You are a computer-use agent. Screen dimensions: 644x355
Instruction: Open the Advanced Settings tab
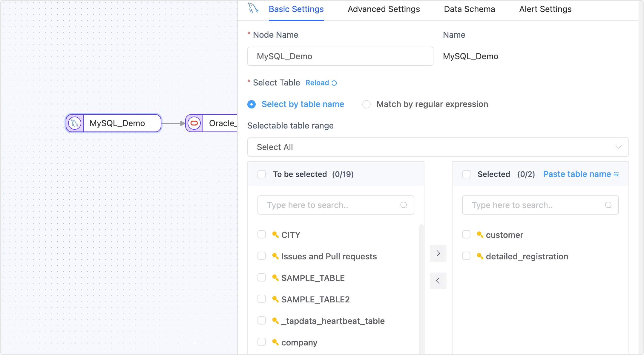384,9
